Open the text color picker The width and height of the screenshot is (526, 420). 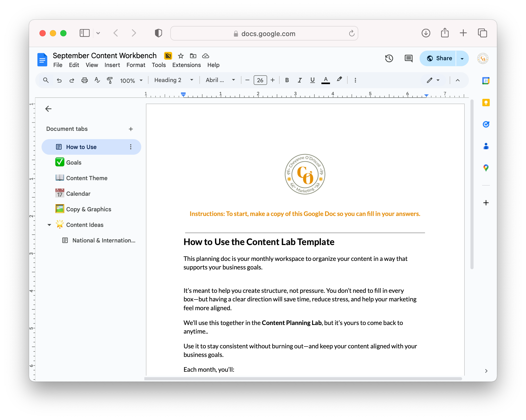pyautogui.click(x=326, y=80)
